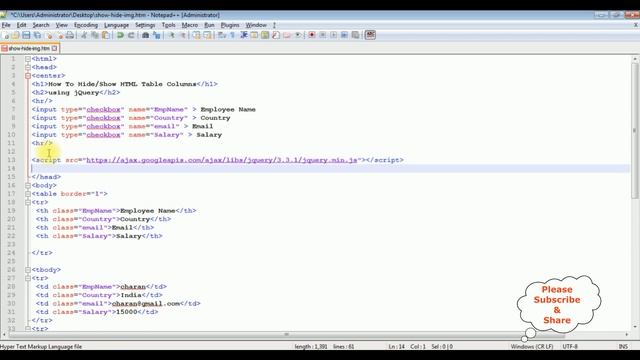This screenshot has height=360, width=640.
Task: Click the '15000' salary value on line 31
Action: tap(127, 312)
